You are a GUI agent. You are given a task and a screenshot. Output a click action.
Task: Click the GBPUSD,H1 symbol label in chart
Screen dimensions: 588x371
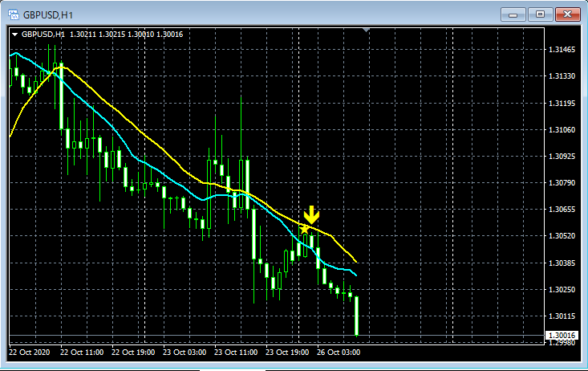pos(43,35)
